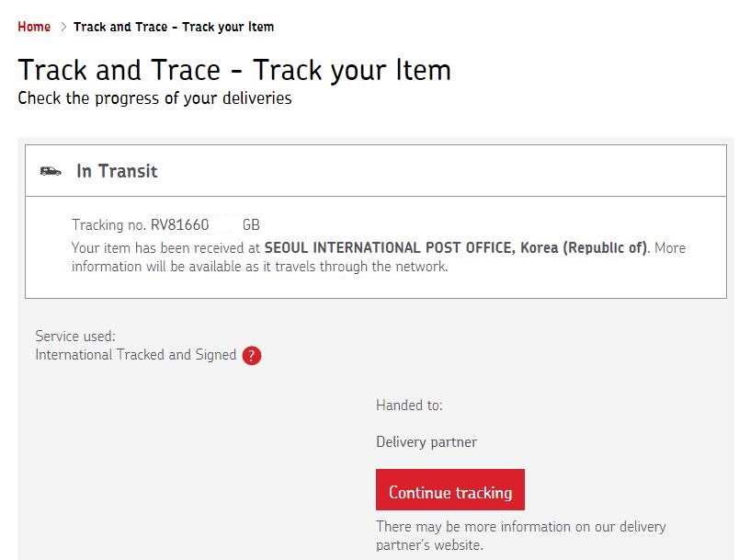
Task: Click the Delivery partner text
Action: (x=426, y=442)
